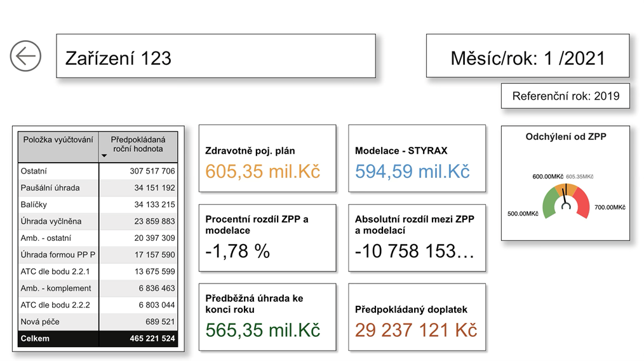
Task: Sort by the Předpokládaná roční hodnota arrow
Action: [x=104, y=156]
